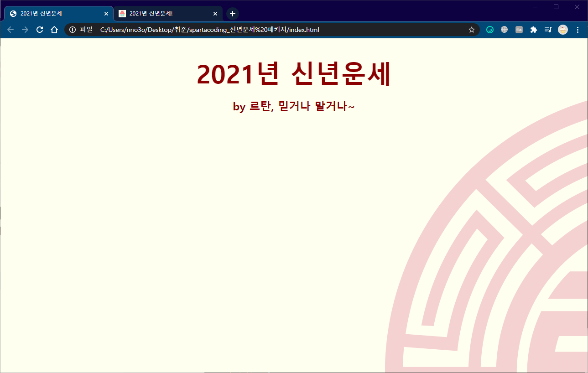View site information icon in address bar

[72, 30]
